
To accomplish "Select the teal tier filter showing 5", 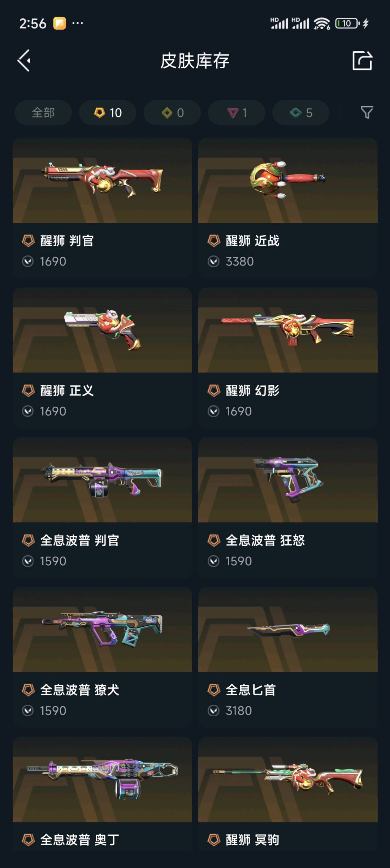I will 301,113.
